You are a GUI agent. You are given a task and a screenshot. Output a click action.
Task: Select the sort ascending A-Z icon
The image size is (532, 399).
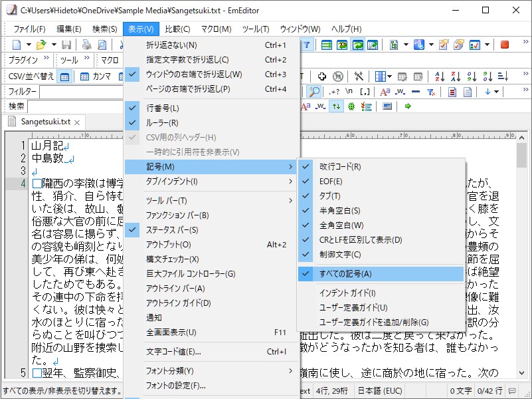tap(440, 76)
